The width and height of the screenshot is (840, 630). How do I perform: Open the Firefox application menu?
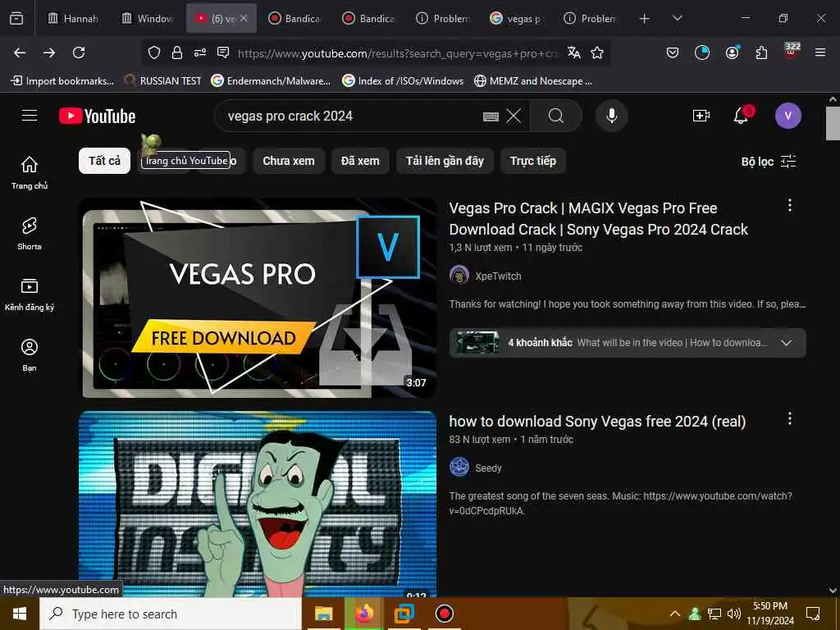point(820,52)
